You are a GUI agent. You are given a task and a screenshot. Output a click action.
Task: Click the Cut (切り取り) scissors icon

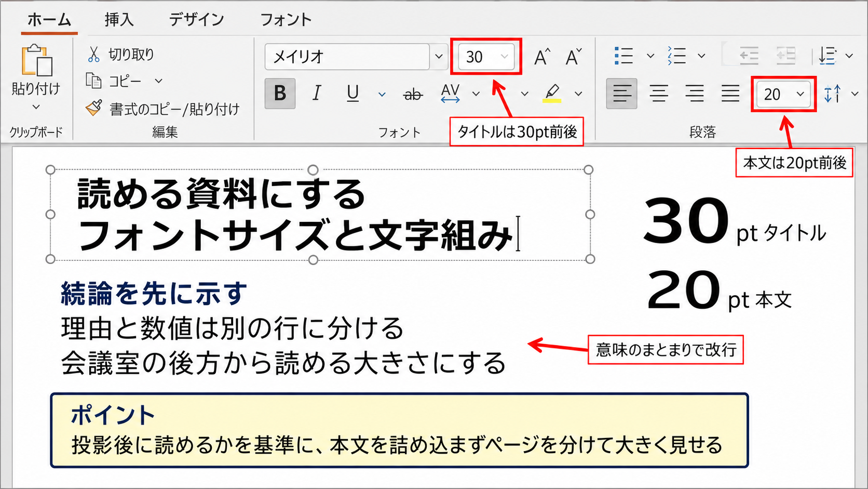(x=93, y=54)
